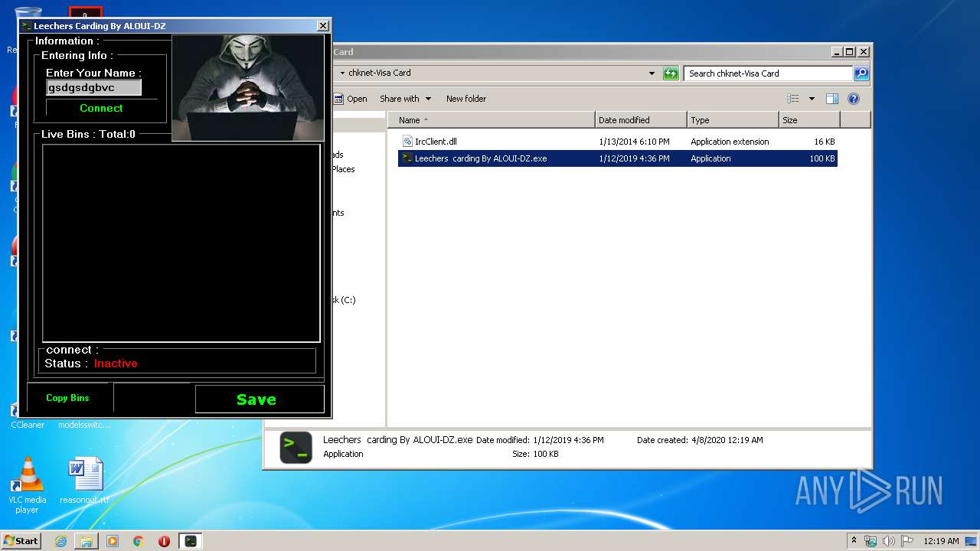Click the Leechers Carding title bar icon

[26, 26]
